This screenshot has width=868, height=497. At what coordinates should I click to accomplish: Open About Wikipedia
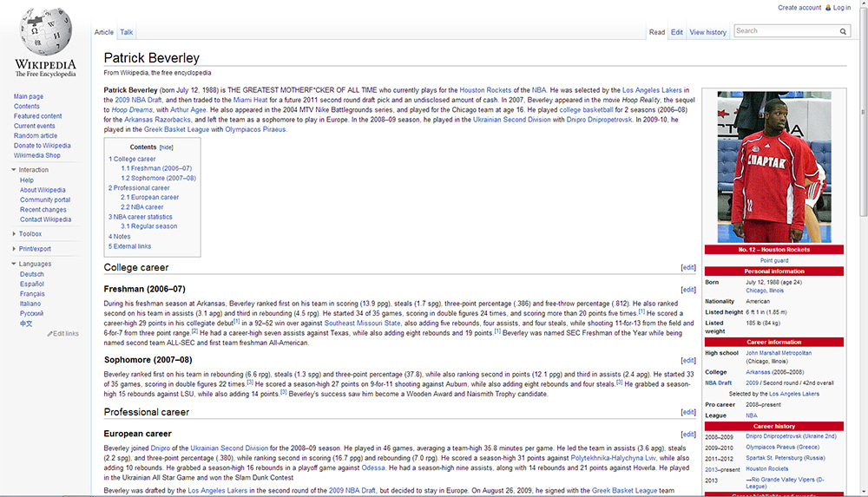tap(43, 190)
